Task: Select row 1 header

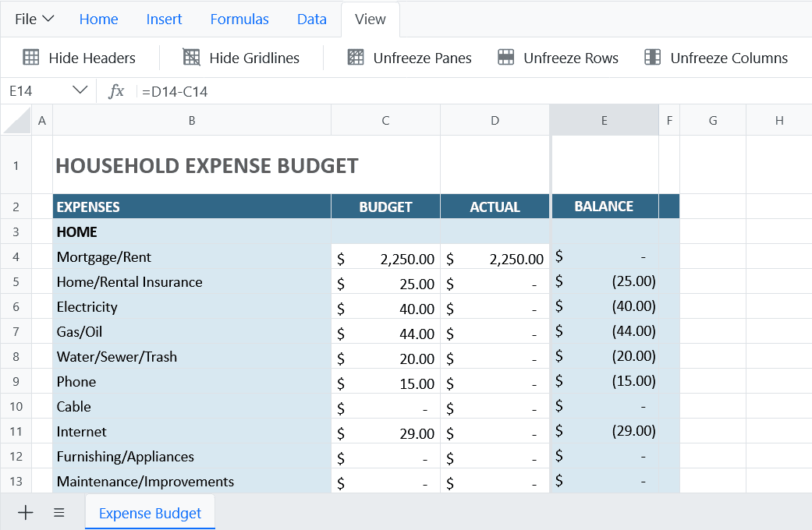Action: (16, 165)
